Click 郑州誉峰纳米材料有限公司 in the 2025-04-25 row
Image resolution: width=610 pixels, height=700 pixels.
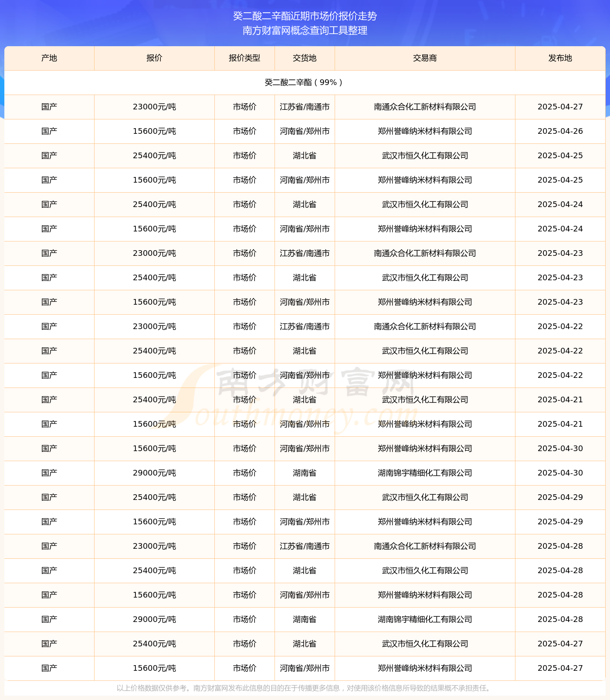(425, 180)
